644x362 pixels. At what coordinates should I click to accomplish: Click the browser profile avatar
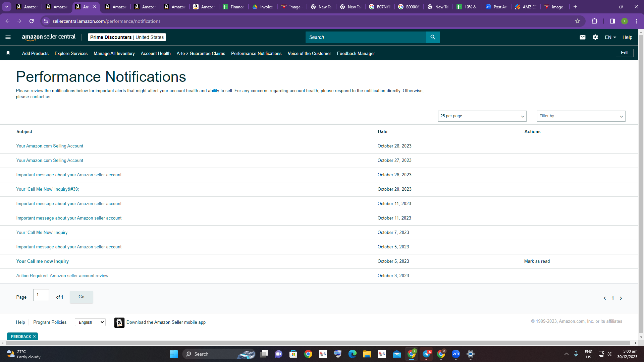pyautogui.click(x=625, y=21)
